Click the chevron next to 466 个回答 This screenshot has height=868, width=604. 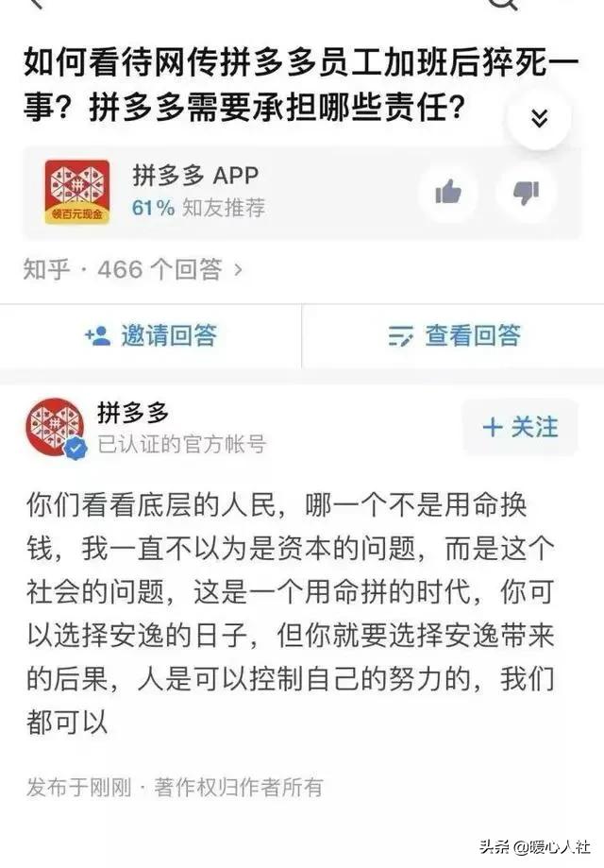(x=239, y=270)
